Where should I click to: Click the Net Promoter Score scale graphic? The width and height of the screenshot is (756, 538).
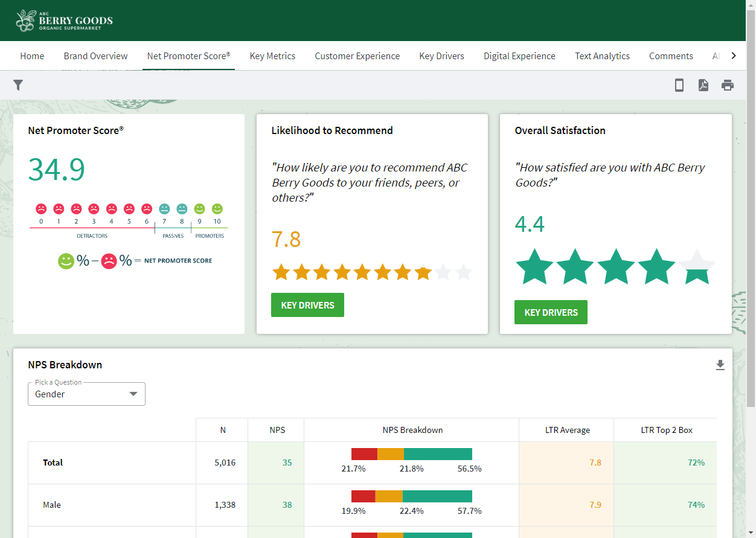pyautogui.click(x=129, y=235)
